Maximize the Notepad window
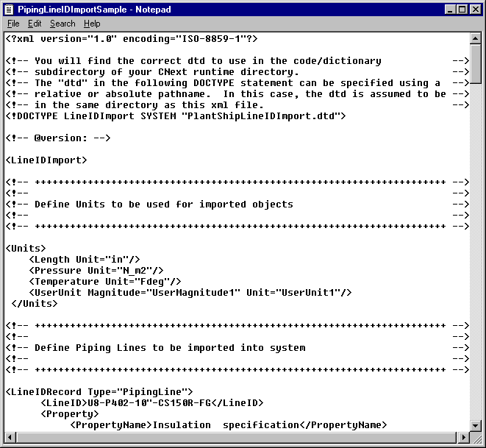 462,10
